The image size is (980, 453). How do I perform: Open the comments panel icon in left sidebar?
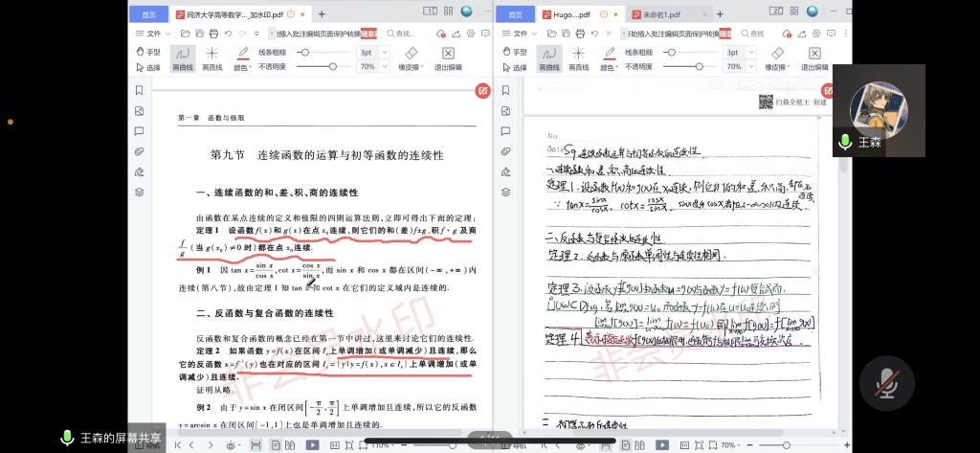(140, 131)
